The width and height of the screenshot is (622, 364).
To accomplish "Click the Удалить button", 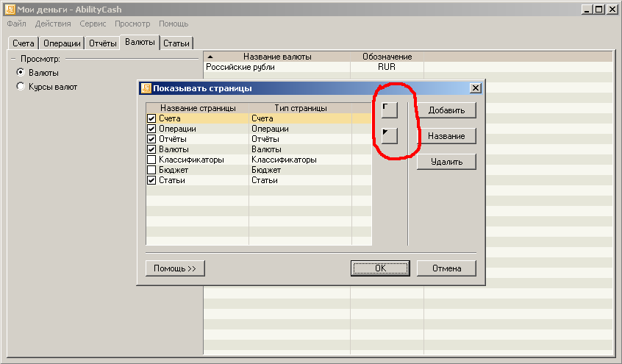I will coord(446,162).
